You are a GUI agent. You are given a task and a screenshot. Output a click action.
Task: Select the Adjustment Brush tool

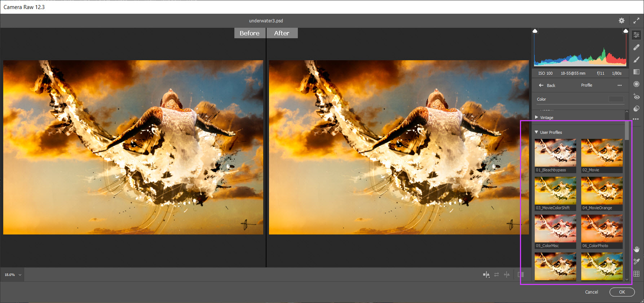pyautogui.click(x=636, y=60)
